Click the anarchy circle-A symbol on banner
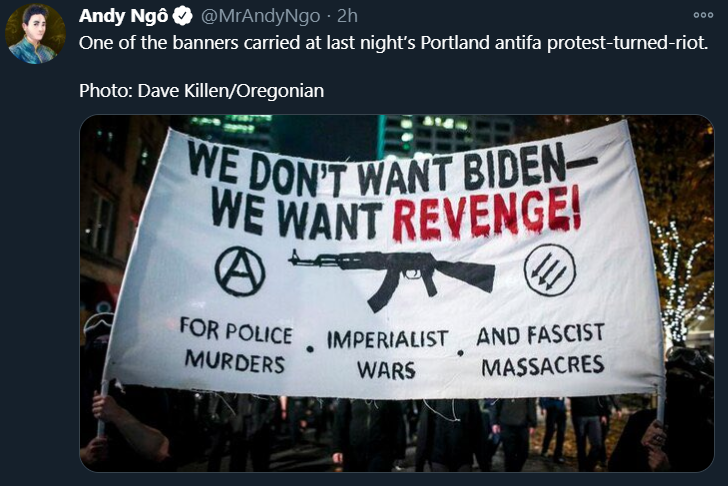The height and width of the screenshot is (486, 728). tap(240, 271)
